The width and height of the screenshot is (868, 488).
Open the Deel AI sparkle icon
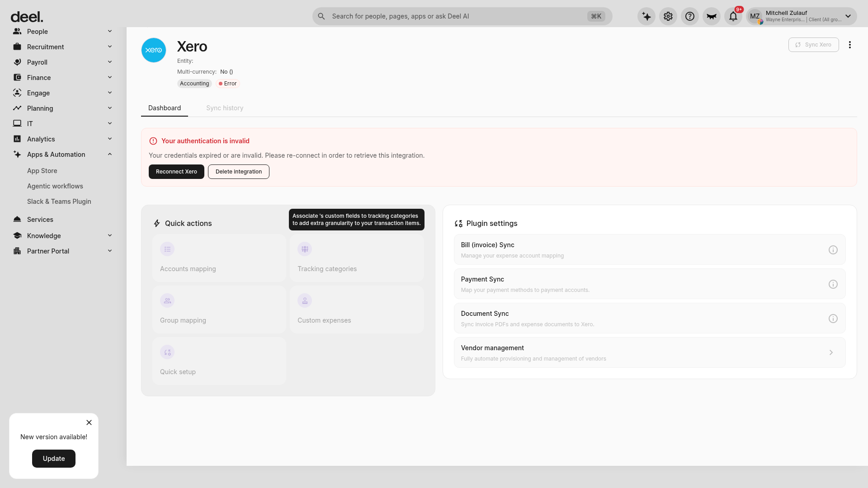(x=646, y=16)
